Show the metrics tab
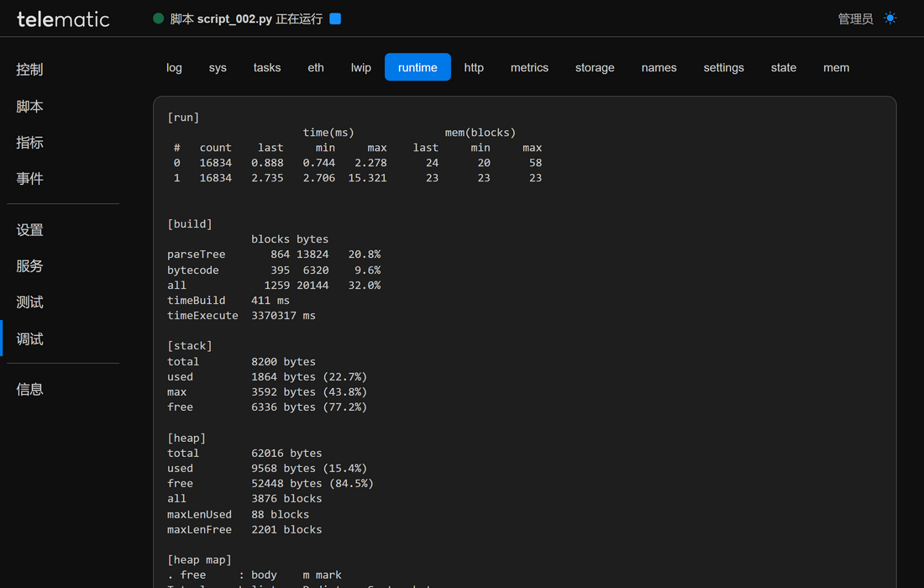The height and width of the screenshot is (588, 924). (529, 67)
